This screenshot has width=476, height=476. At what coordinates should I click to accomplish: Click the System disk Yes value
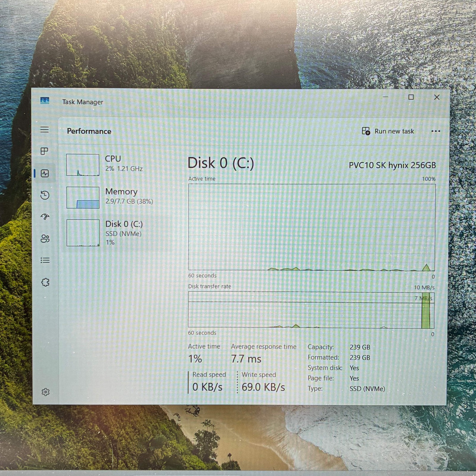pyautogui.click(x=354, y=368)
